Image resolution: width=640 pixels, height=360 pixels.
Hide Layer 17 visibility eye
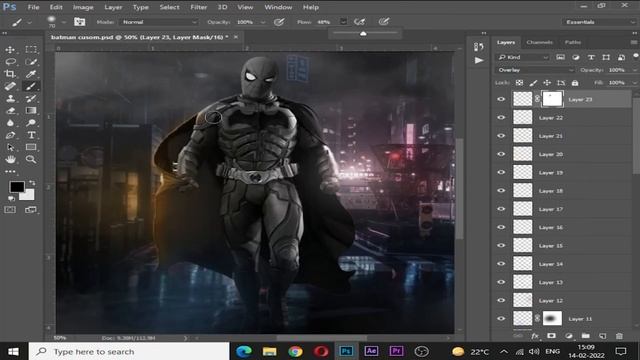point(501,209)
